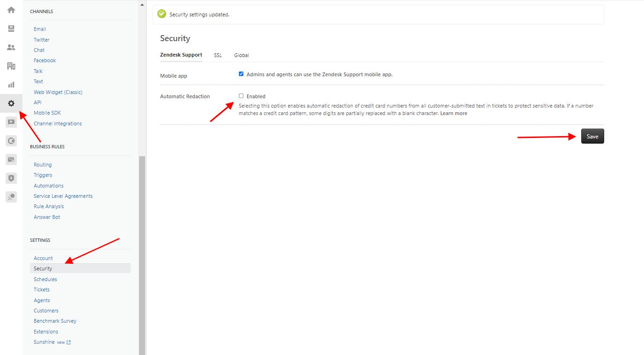644x355 pixels.
Task: Click the Sunshine external link icon
Action: [x=69, y=342]
